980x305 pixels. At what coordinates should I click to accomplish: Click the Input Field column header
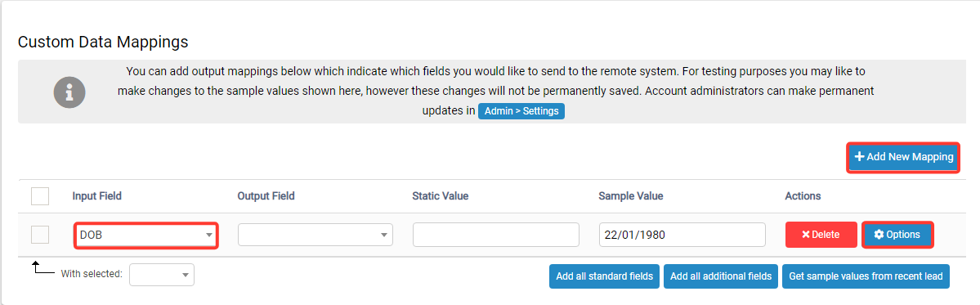pos(97,196)
